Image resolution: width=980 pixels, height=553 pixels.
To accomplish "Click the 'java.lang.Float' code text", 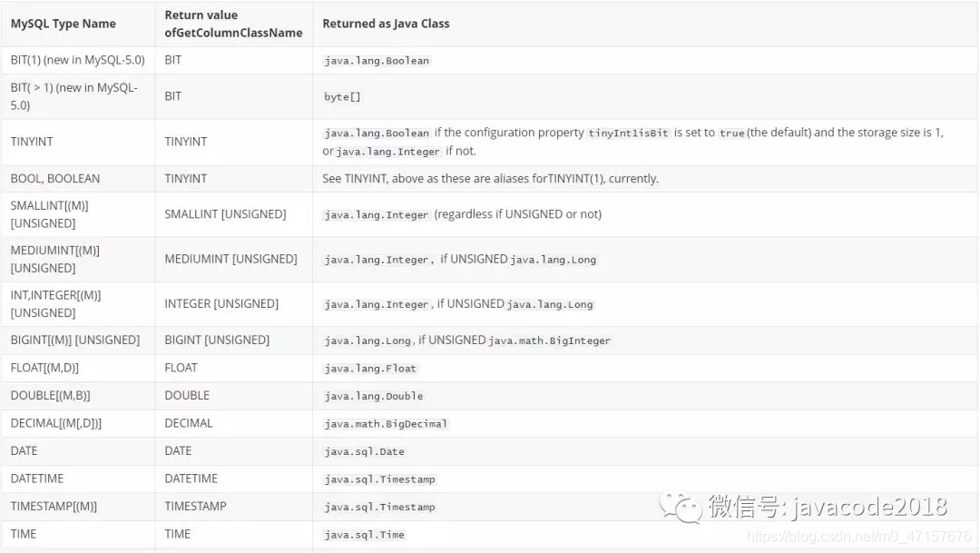I will click(370, 369).
